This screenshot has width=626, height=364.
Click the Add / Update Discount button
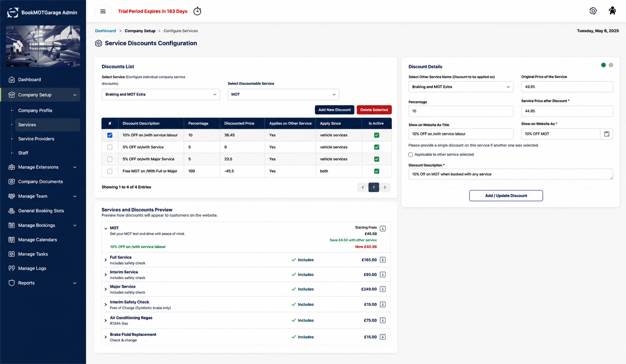click(506, 196)
